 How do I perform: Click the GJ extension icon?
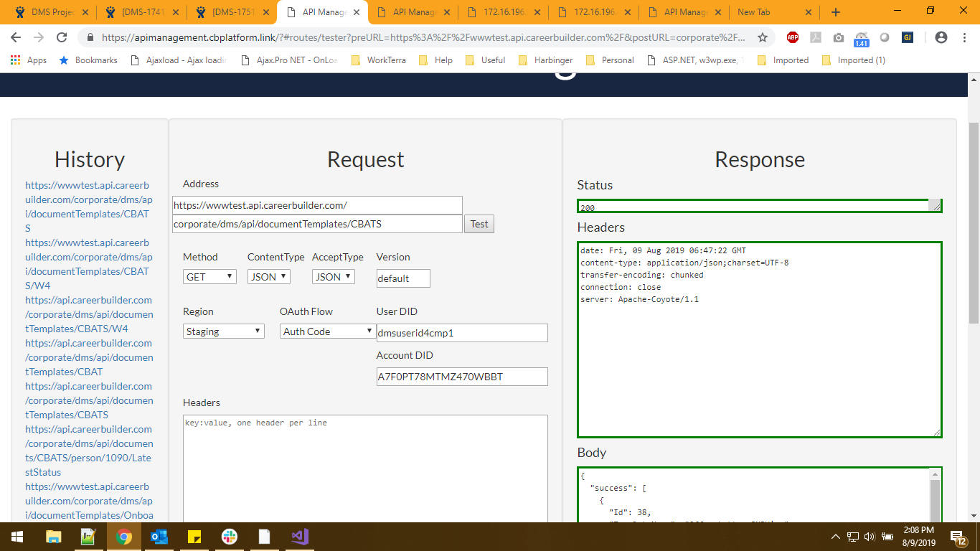click(908, 37)
